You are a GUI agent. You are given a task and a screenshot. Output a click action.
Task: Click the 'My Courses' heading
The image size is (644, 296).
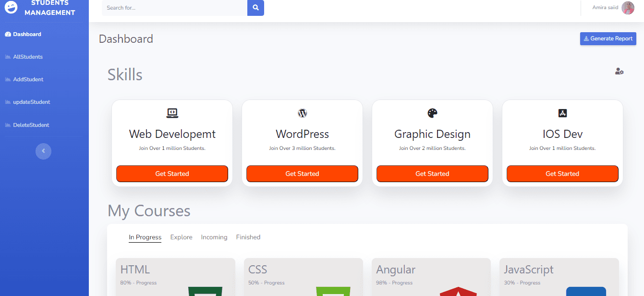149,211
